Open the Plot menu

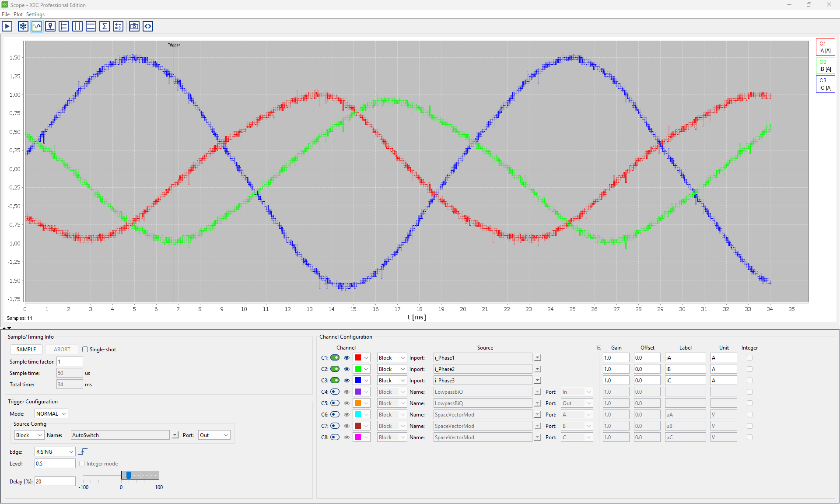pyautogui.click(x=18, y=14)
